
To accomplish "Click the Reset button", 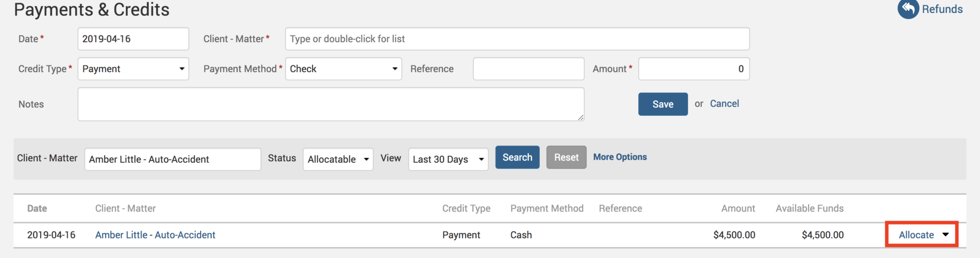I will tap(566, 157).
